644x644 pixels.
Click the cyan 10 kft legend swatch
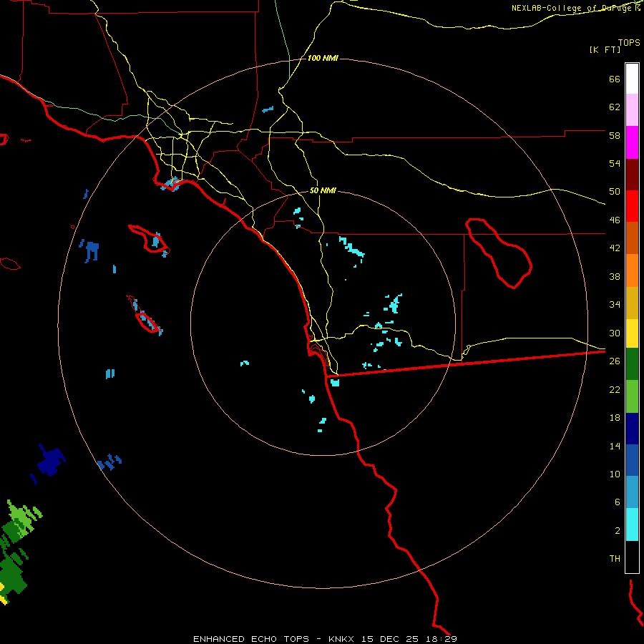pyautogui.click(x=632, y=525)
